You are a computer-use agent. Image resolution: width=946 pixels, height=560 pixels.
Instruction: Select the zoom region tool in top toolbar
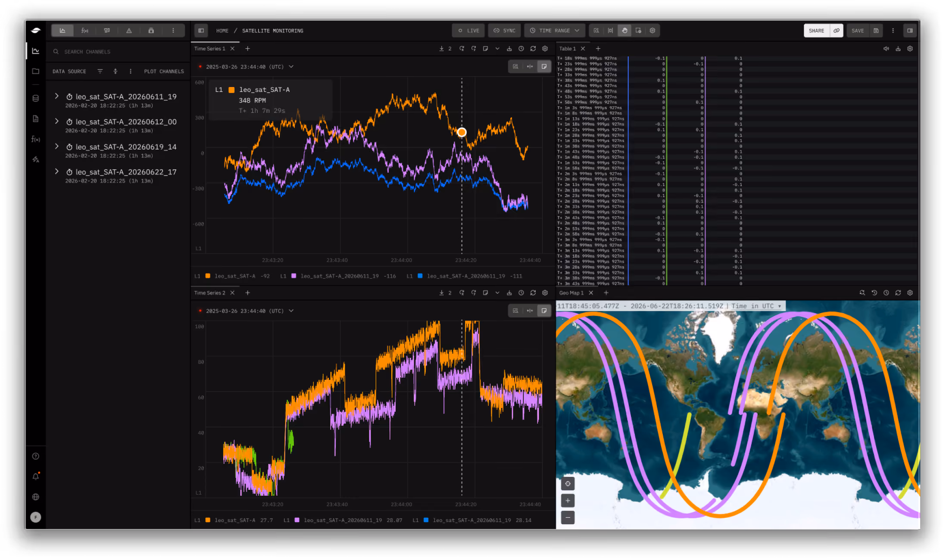(x=596, y=31)
